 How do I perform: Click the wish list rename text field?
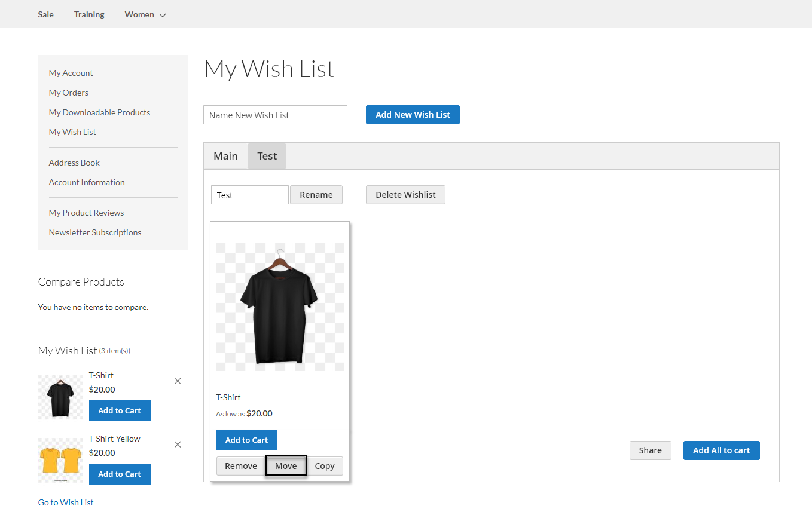(x=249, y=195)
